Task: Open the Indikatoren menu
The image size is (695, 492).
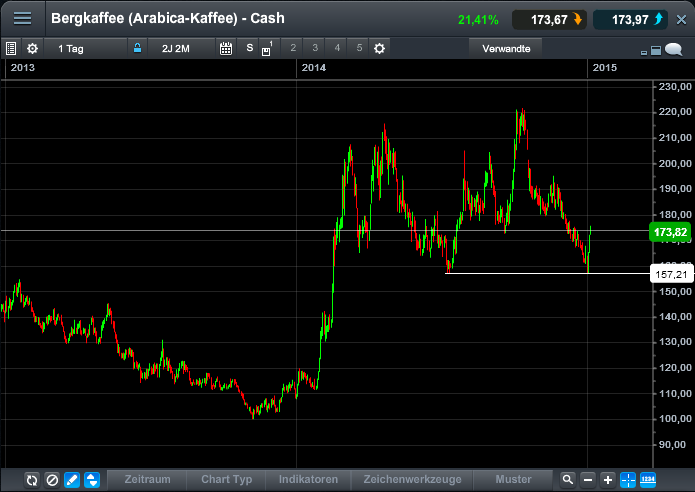Action: point(308,480)
